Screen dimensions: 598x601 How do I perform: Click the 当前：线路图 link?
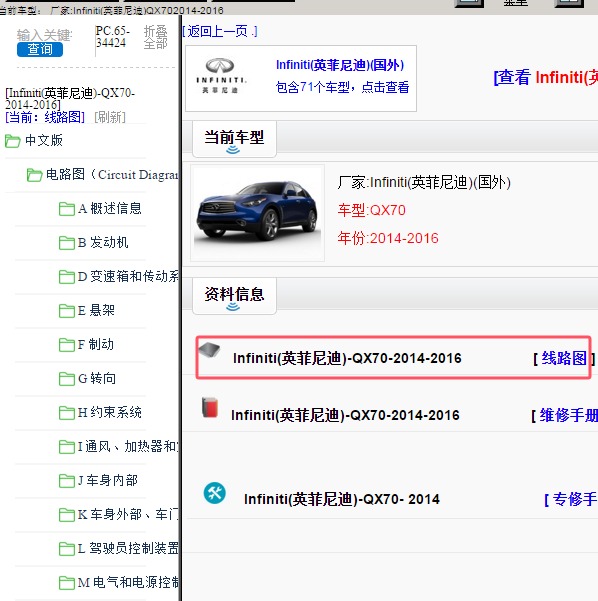coord(45,117)
